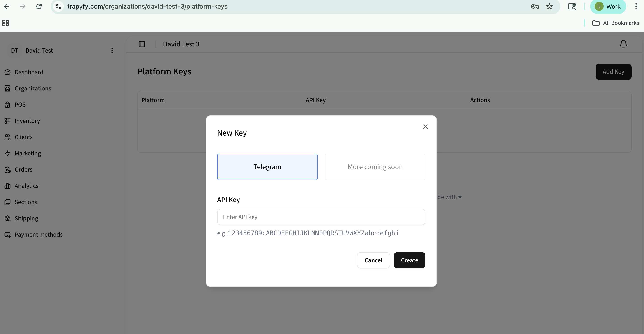Open the Chrome three-dot menu
The image size is (644, 334).
coord(636,6)
